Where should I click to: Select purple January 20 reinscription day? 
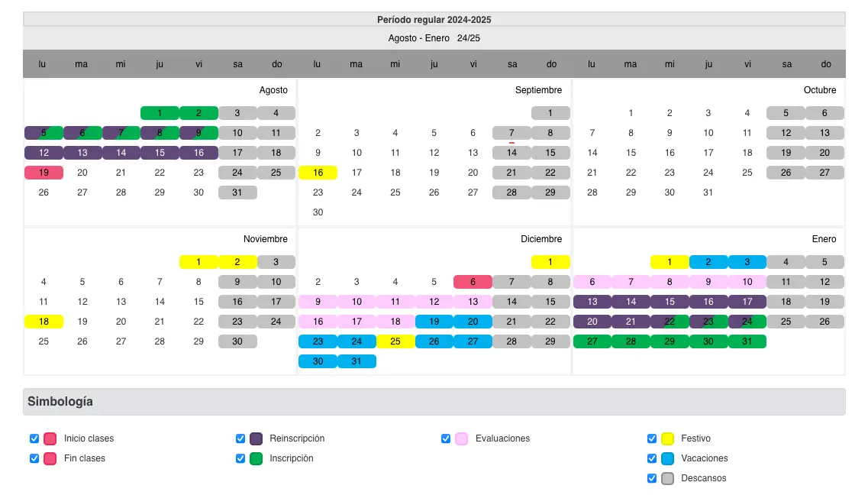[592, 322]
